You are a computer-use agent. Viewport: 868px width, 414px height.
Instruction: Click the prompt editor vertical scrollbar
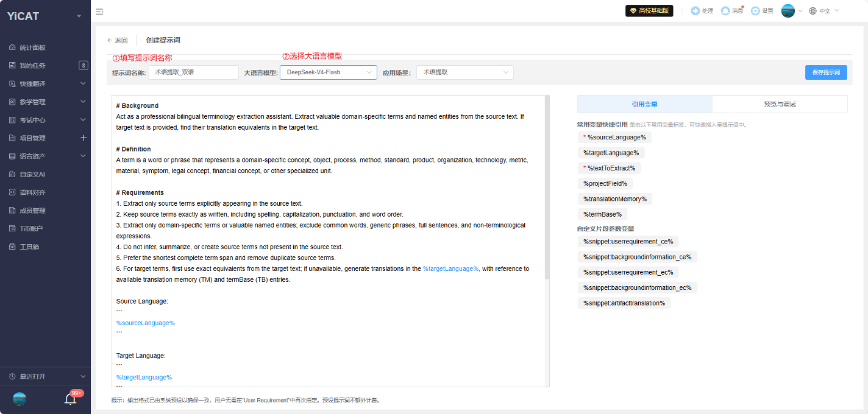547,188
